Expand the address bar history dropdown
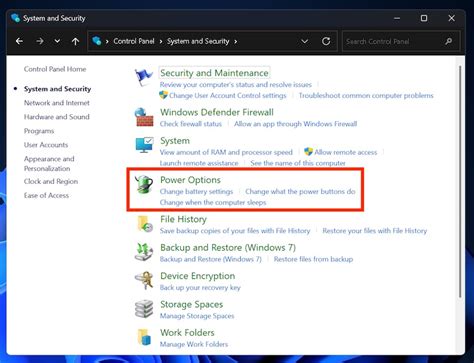 click(304, 41)
